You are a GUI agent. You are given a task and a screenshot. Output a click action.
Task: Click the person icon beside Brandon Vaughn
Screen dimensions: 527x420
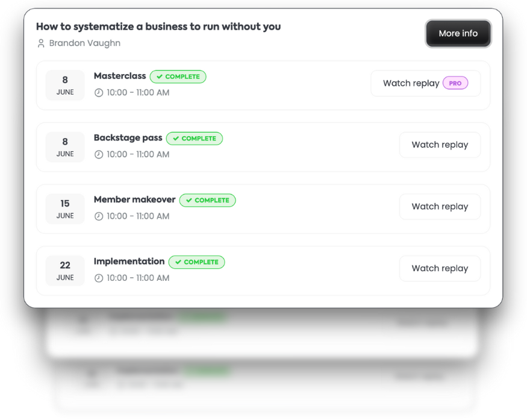click(x=41, y=43)
